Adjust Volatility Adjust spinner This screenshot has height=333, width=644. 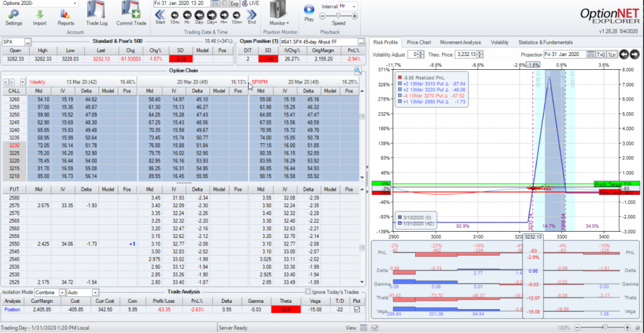point(422,54)
